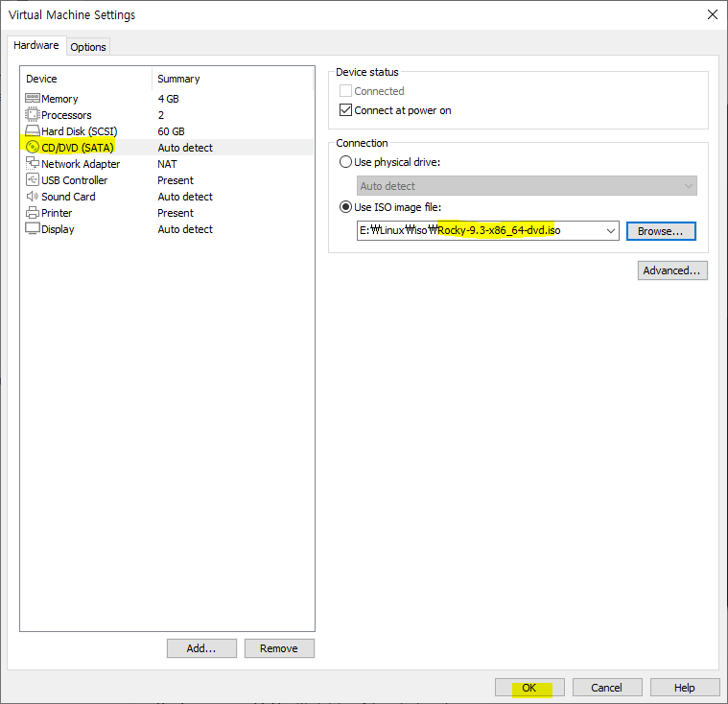Close the Virtual Machine Settings dialog
Image resolution: width=728 pixels, height=704 pixels.
713,14
